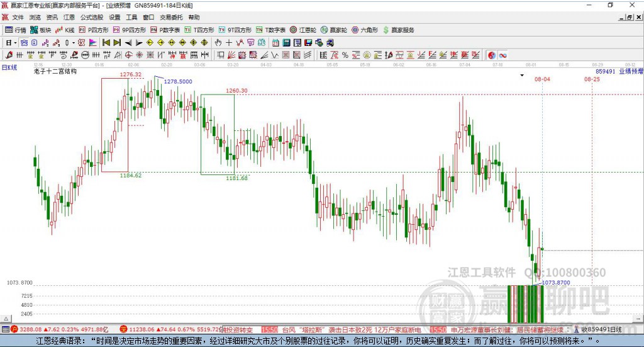
Task: Jump to last bar olive arrow
Action: (x=117, y=43)
